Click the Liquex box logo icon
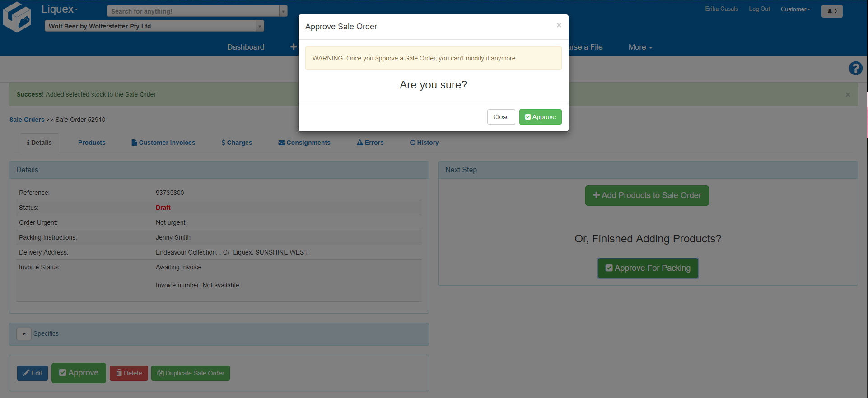The height and width of the screenshot is (398, 868). [17, 17]
